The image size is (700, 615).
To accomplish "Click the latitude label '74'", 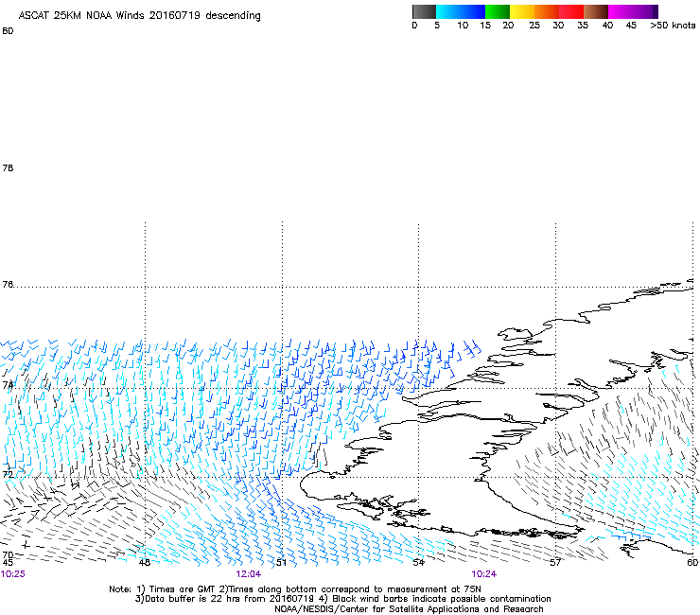I will point(8,384).
